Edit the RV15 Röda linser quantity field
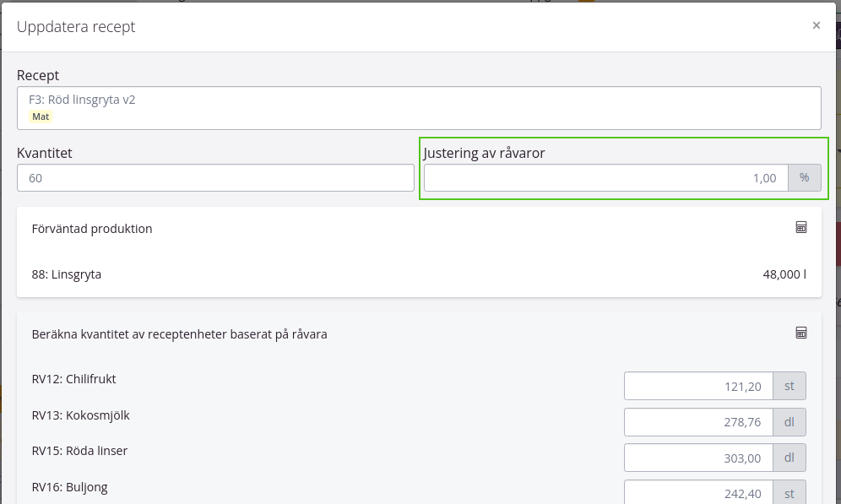Viewport: 841px width, 504px height. click(x=698, y=458)
